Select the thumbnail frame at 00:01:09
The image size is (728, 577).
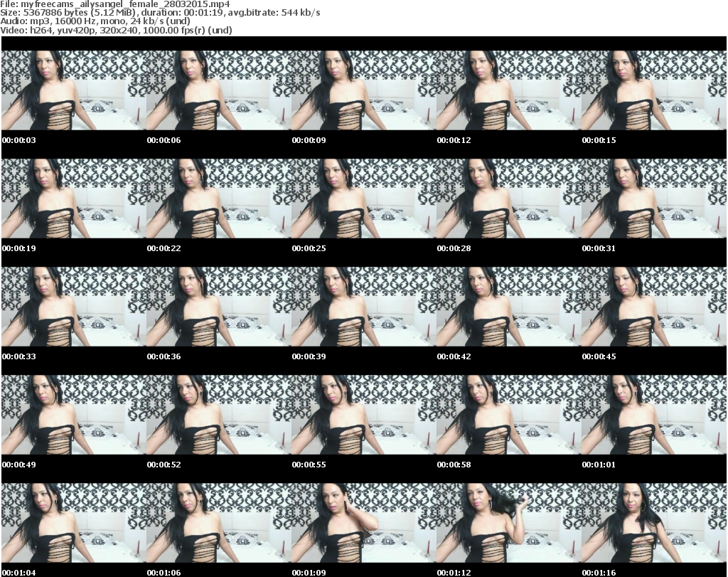point(364,523)
